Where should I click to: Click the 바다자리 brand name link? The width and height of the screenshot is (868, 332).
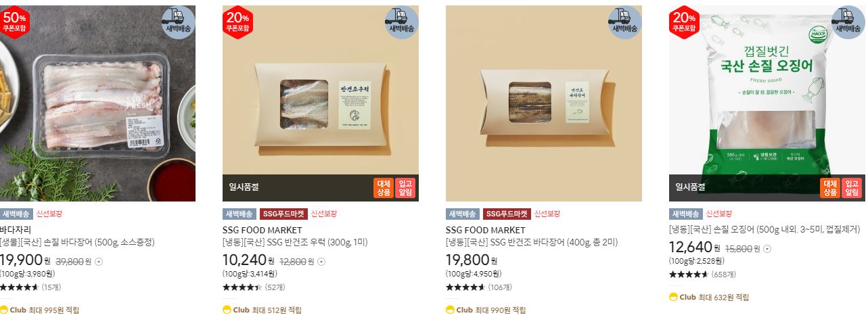16,230
